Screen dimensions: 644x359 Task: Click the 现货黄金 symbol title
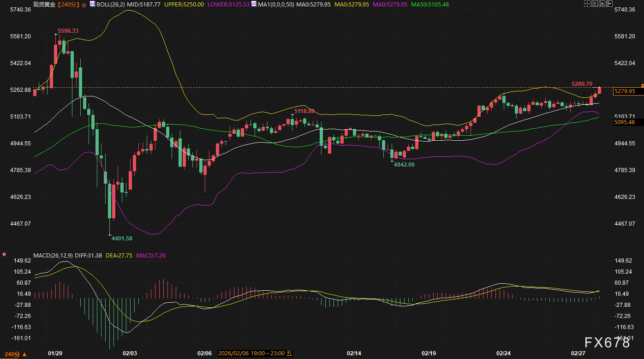pyautogui.click(x=44, y=4)
